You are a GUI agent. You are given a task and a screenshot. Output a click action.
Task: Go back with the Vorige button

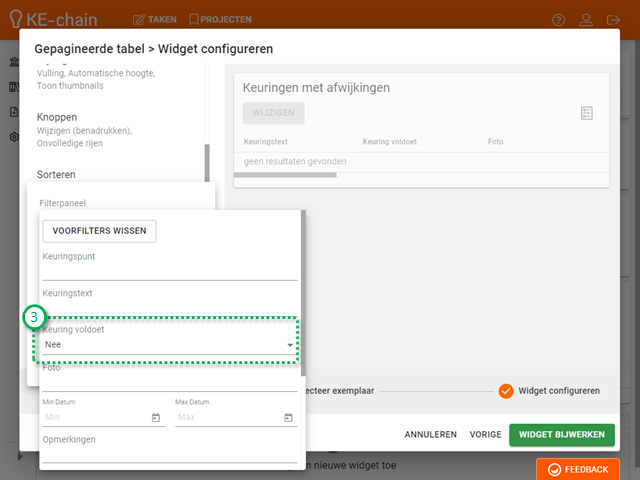485,435
